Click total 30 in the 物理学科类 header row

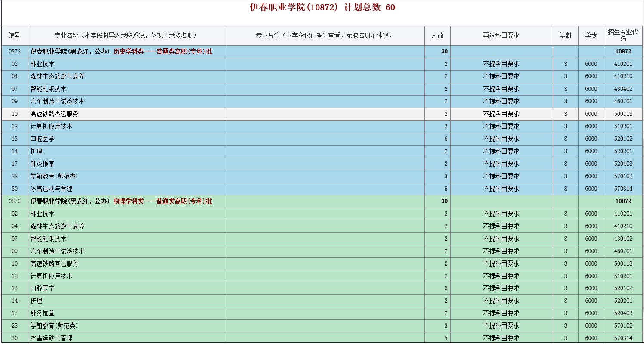[x=444, y=201]
